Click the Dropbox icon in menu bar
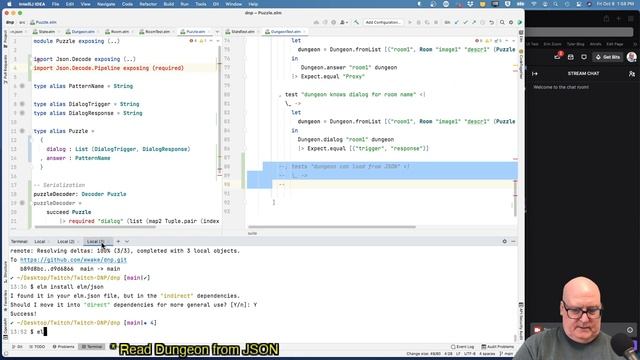Image resolution: width=640 pixels, height=360 pixels. tap(470, 4)
